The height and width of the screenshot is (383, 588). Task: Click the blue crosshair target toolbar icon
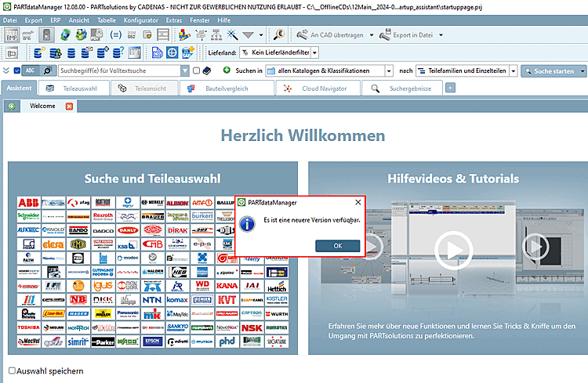[x=172, y=52]
